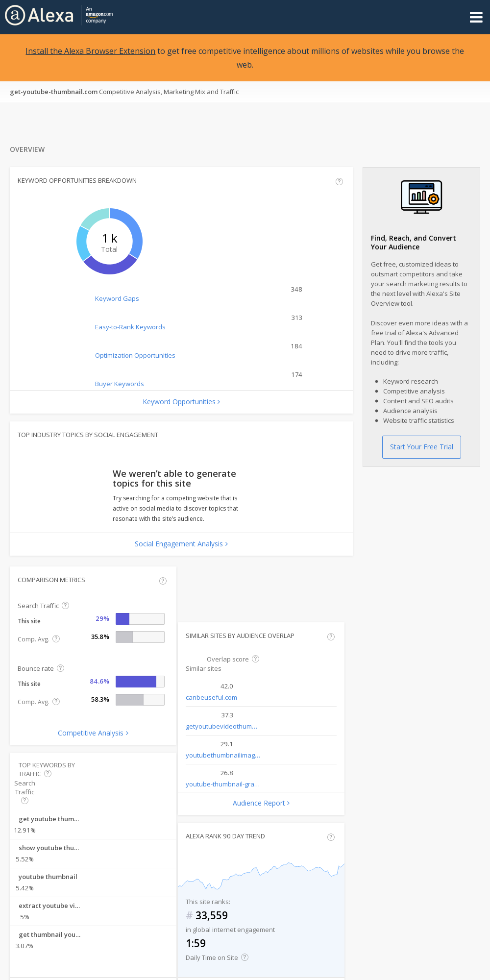Screen dimensions: 490x980
Task: Select keyword 'youtube thumbnail'
Action: point(48,877)
